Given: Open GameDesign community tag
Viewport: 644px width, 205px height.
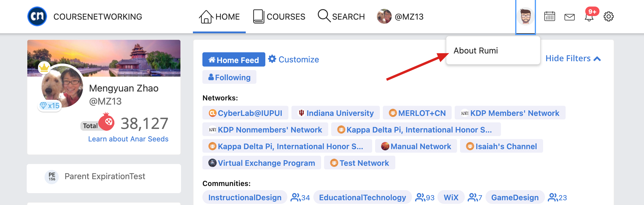Looking at the screenshot, I should click(515, 198).
